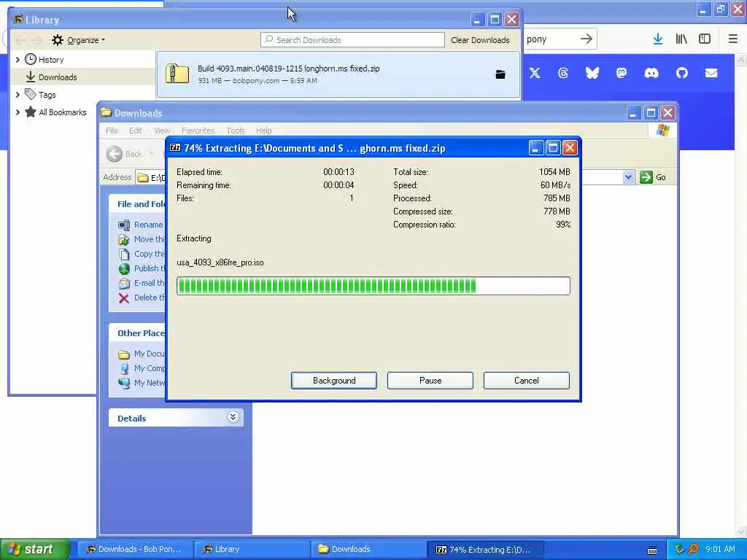Click the keyboard icon in the taskbar
The height and width of the screenshot is (560, 747).
point(652,551)
